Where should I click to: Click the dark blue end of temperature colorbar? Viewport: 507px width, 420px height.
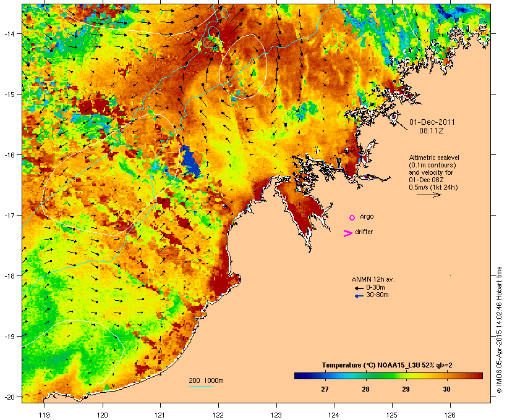coord(299,376)
